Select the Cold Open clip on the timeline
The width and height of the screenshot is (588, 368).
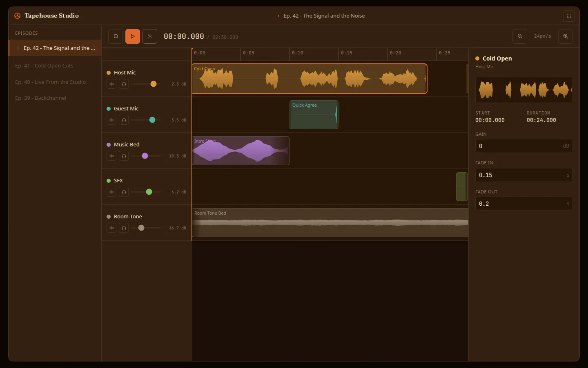[x=310, y=79]
